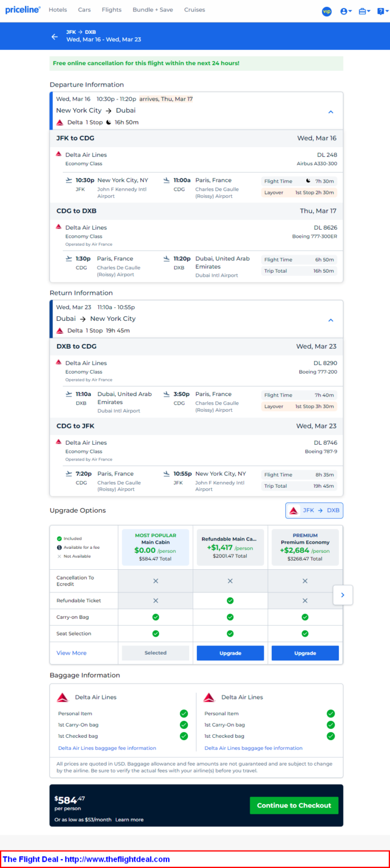This screenshot has height=868, width=390.
Task: Collapse the return flight details chevron
Action: tap(331, 320)
